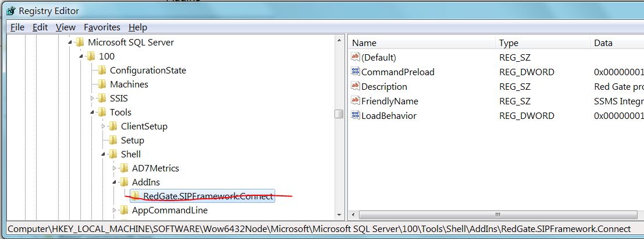This screenshot has width=644, height=239.
Task: Click the tree pane scroll down arrow
Action: coord(339,215)
